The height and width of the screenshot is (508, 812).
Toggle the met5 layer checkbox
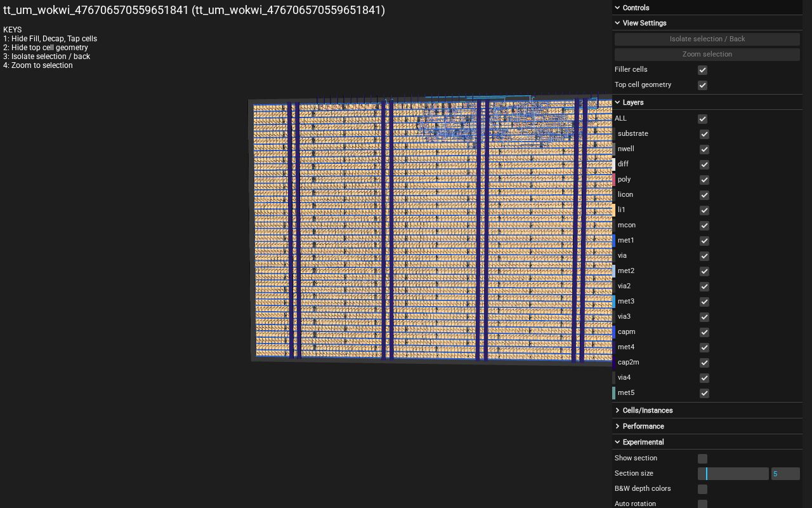(704, 393)
